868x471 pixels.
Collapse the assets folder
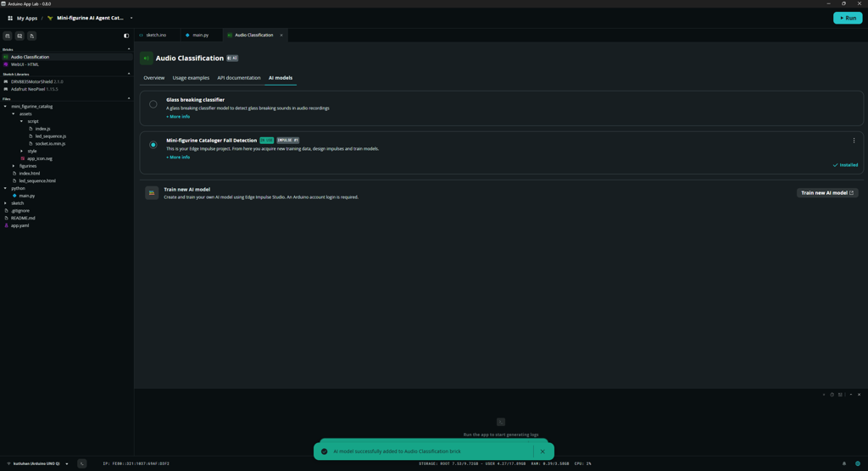coord(14,114)
